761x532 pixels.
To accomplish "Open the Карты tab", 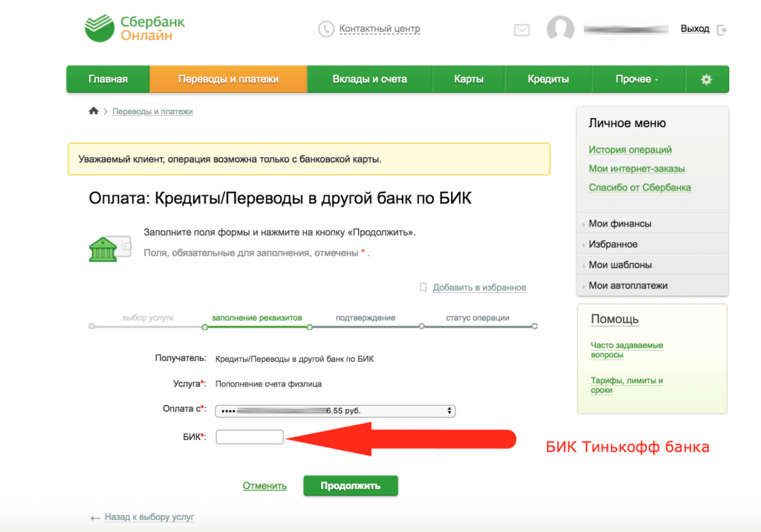I will click(468, 79).
